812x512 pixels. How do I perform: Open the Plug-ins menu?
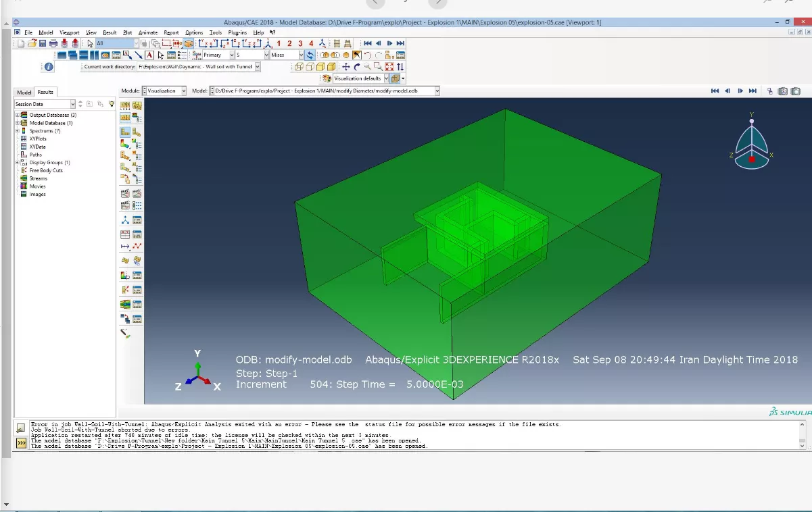(x=237, y=32)
